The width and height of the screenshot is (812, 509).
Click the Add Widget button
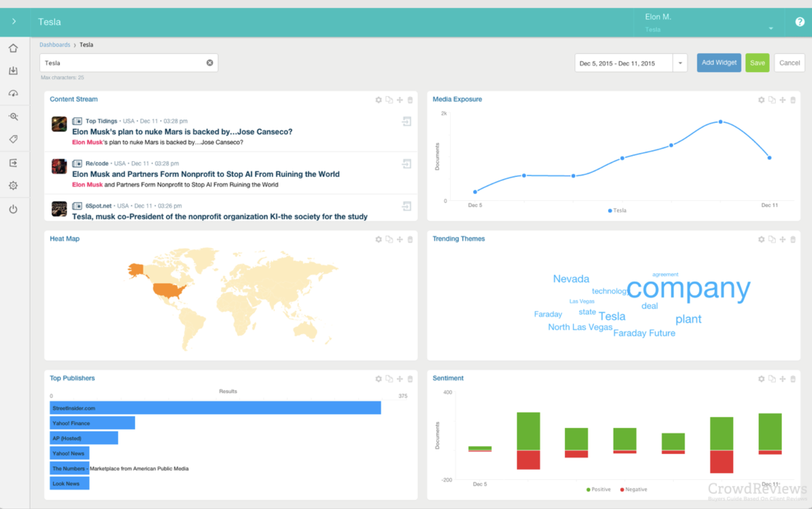pos(719,63)
